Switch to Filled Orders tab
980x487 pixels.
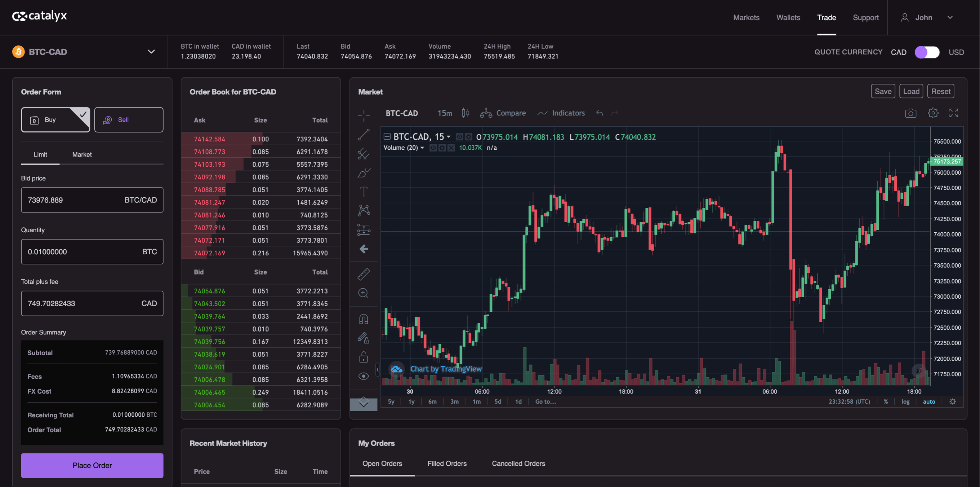click(447, 464)
